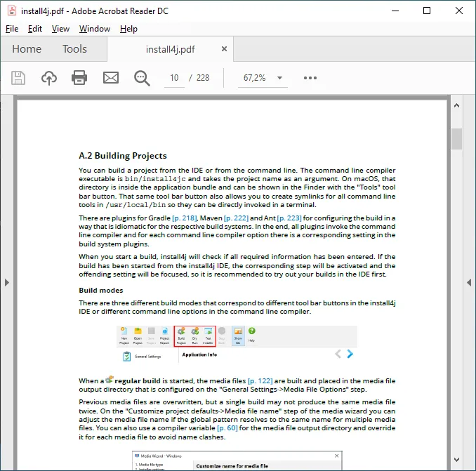Click the Application Info label in figure
The image size is (476, 471).
point(199,354)
